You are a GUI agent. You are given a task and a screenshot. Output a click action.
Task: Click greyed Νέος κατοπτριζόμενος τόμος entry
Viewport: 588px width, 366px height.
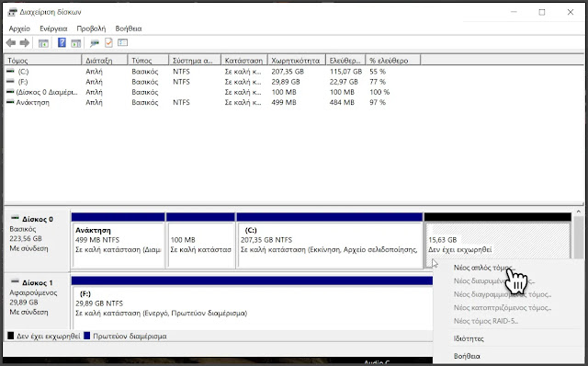click(503, 308)
